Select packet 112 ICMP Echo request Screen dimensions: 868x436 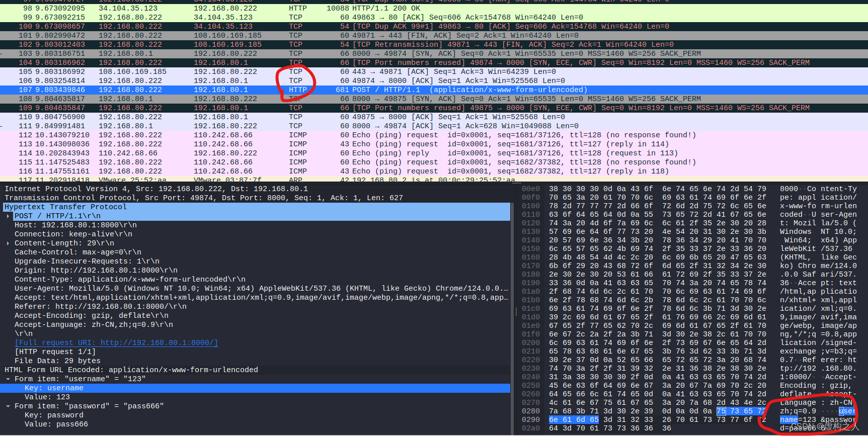[x=434, y=135]
